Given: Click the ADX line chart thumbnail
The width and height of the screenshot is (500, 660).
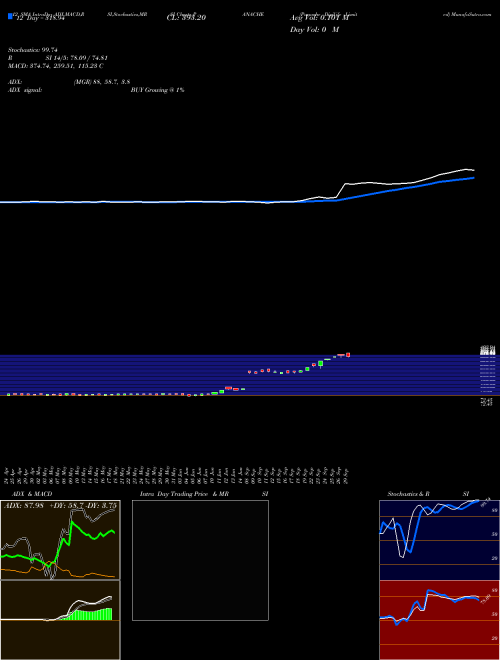Looking at the screenshot, I should pos(60,540).
